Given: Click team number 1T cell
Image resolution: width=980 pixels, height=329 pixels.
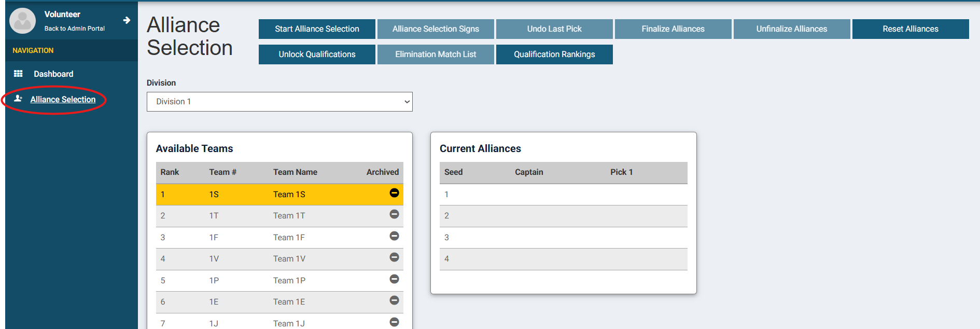Looking at the screenshot, I should (214, 216).
